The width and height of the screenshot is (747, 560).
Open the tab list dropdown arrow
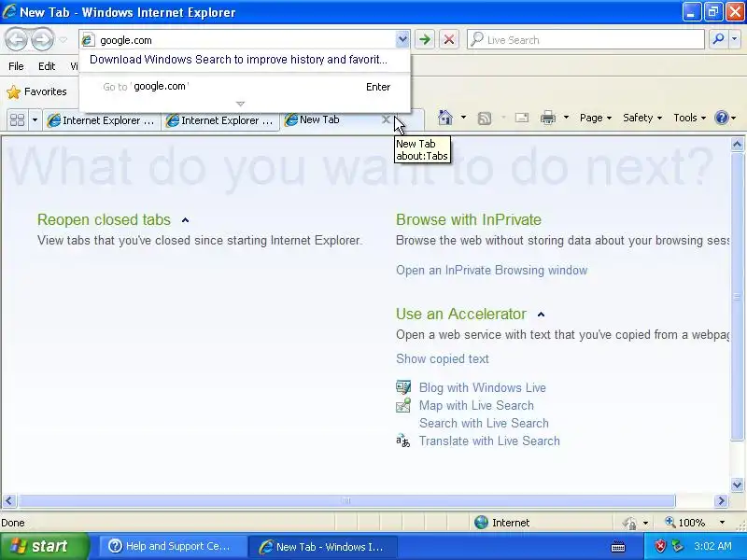pyautogui.click(x=35, y=119)
